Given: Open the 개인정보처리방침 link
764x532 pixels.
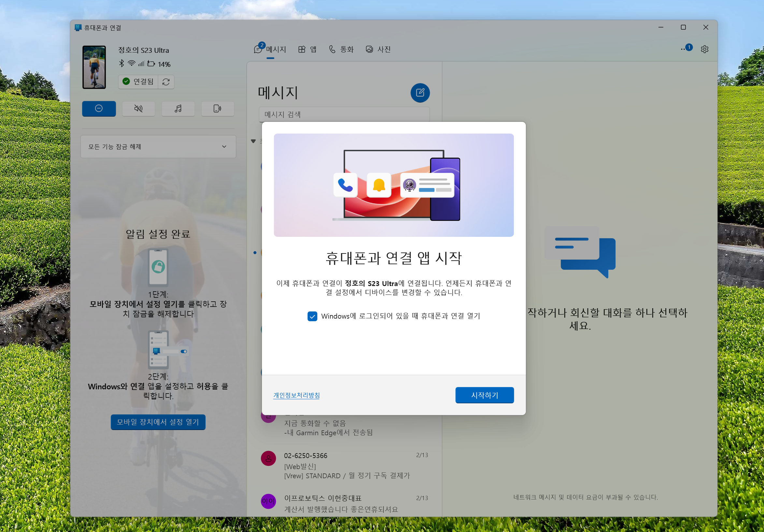Looking at the screenshot, I should pyautogui.click(x=296, y=395).
